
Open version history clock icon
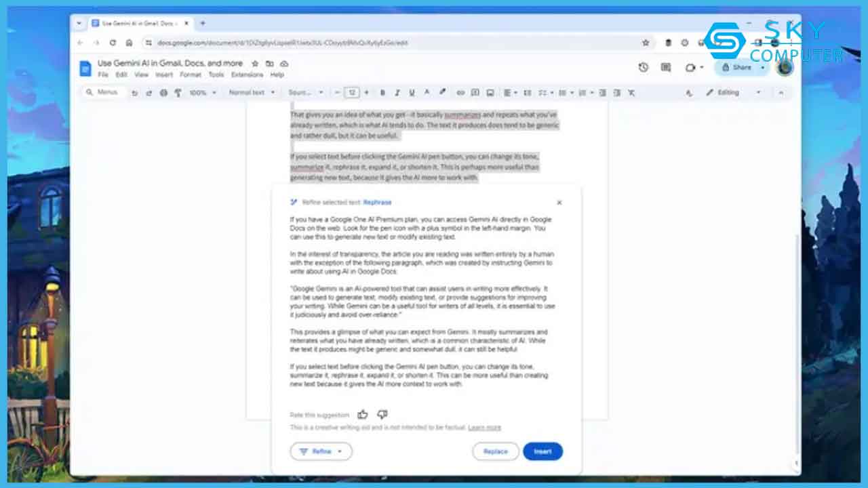pos(644,67)
